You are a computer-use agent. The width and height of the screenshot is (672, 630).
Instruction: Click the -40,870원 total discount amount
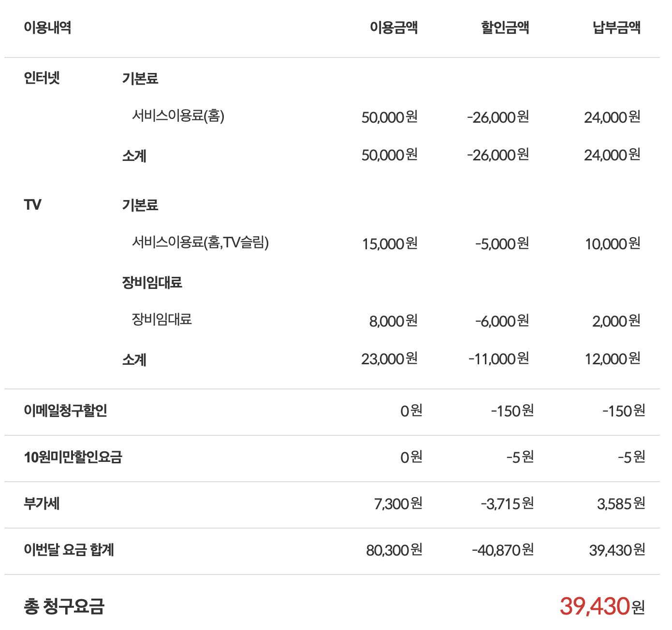tap(503, 550)
